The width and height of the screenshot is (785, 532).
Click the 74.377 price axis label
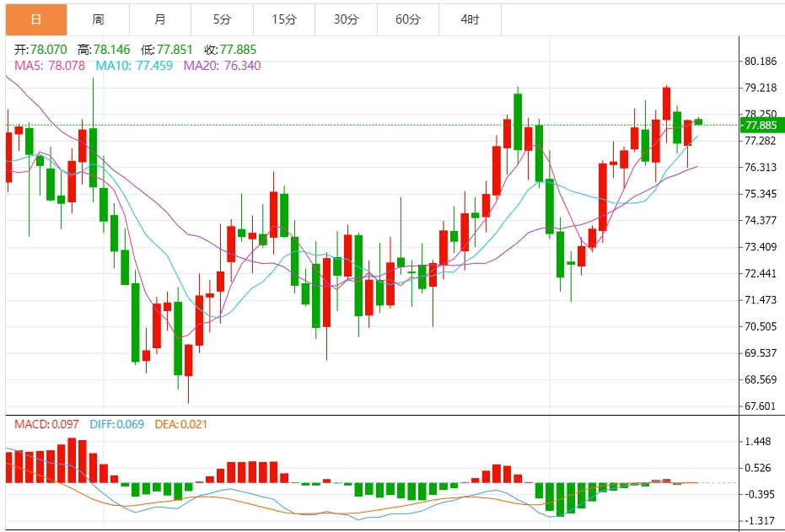tap(761, 220)
